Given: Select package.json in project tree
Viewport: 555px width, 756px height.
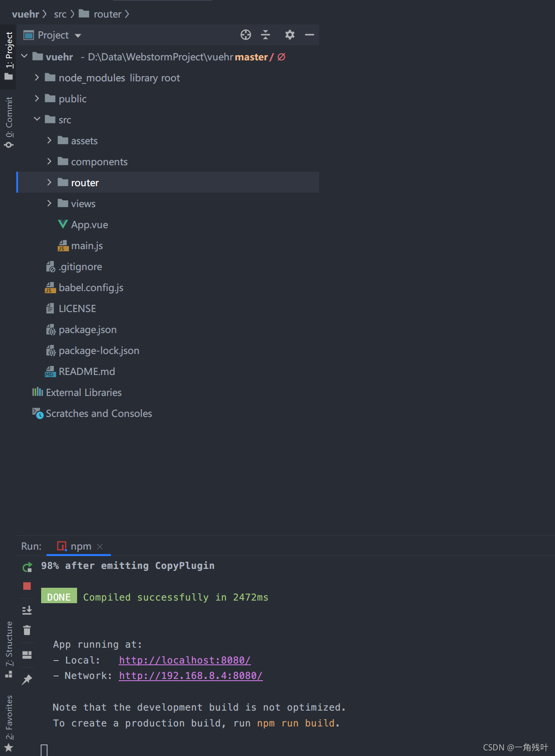Looking at the screenshot, I should (x=87, y=330).
